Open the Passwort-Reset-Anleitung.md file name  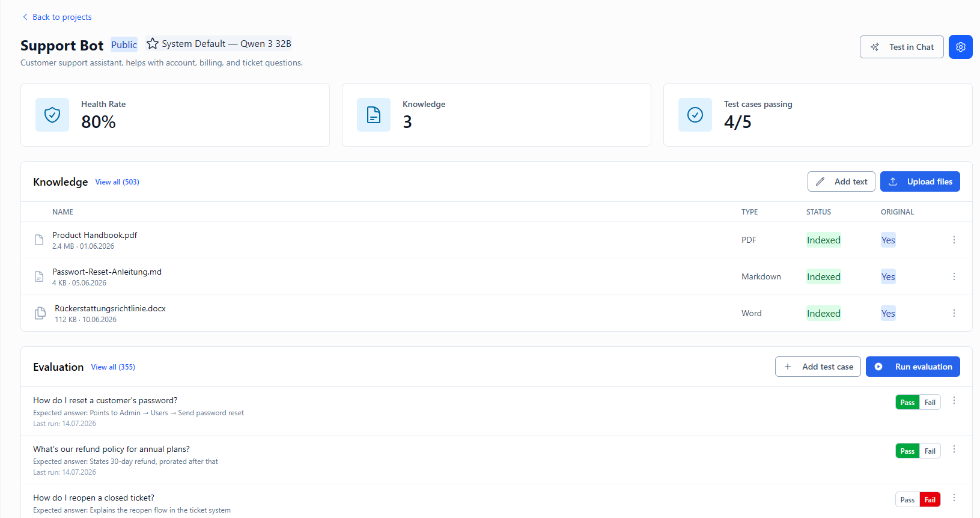[107, 272]
